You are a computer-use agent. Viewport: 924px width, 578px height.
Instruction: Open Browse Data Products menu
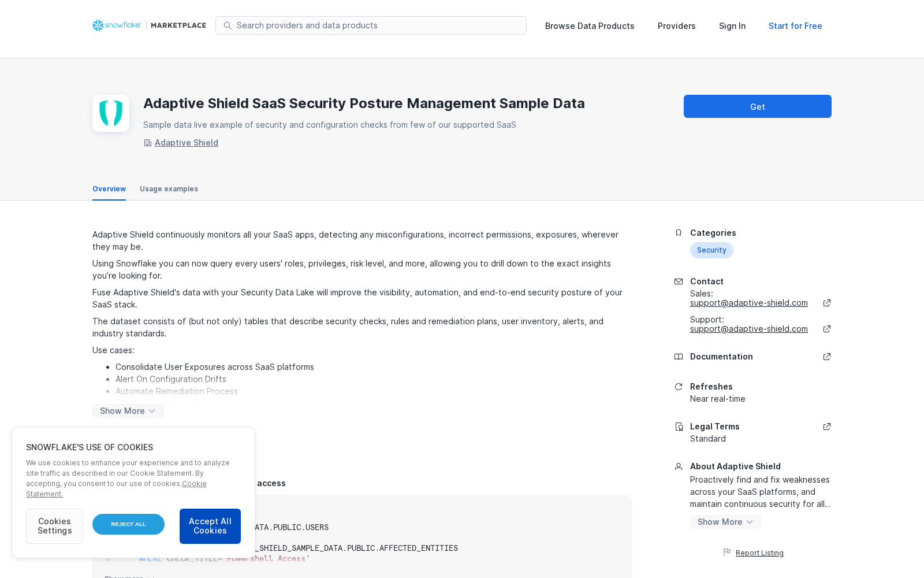[590, 26]
